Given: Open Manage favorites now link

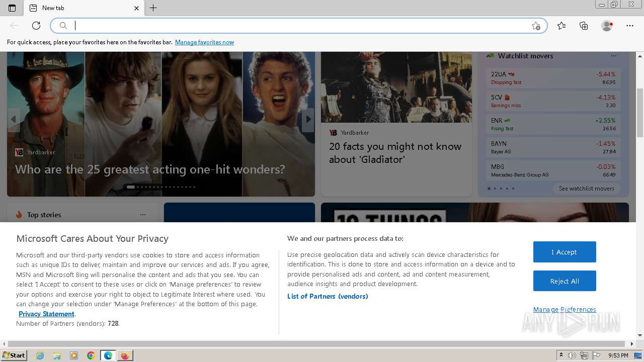Looking at the screenshot, I should point(204,42).
